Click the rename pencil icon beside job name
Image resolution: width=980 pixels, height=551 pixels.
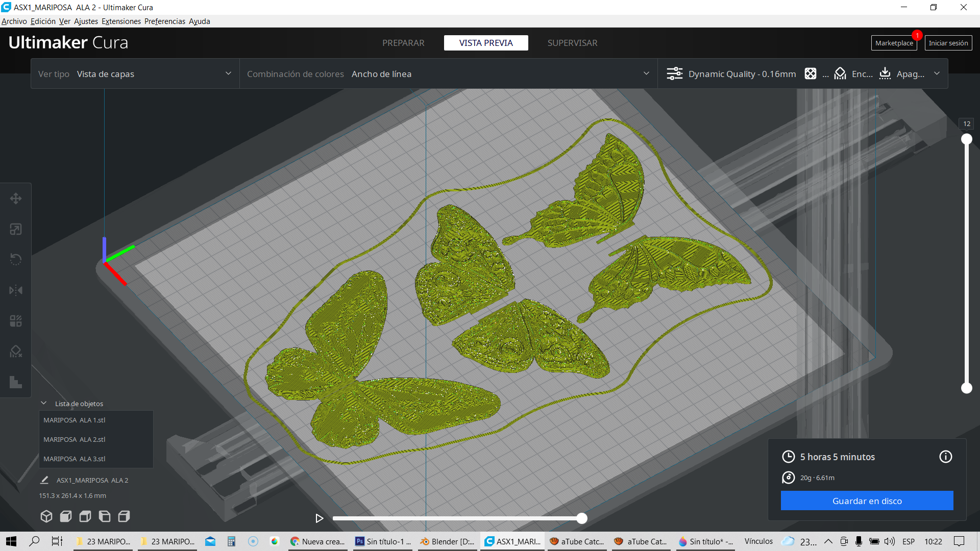pos(44,480)
